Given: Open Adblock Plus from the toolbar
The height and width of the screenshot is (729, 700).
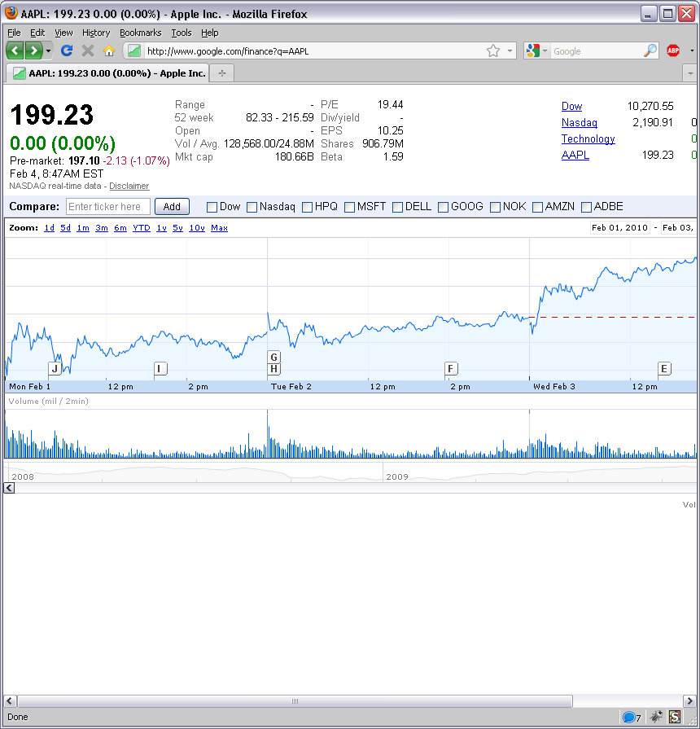Looking at the screenshot, I should (x=673, y=51).
